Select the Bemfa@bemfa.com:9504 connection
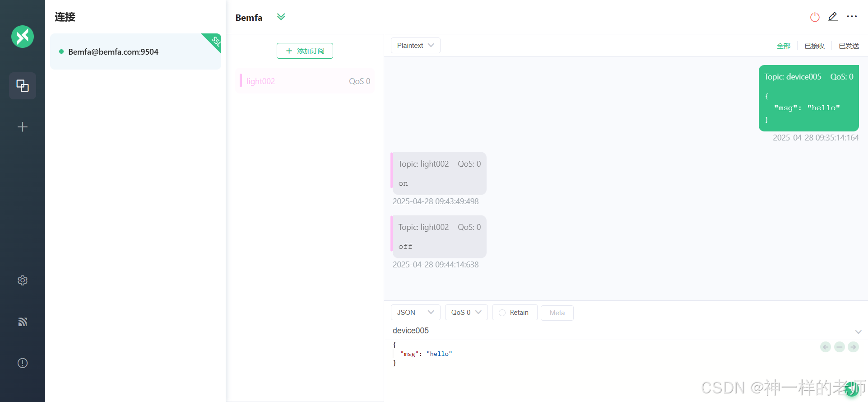Image resolution: width=868 pixels, height=402 pixels. click(135, 51)
